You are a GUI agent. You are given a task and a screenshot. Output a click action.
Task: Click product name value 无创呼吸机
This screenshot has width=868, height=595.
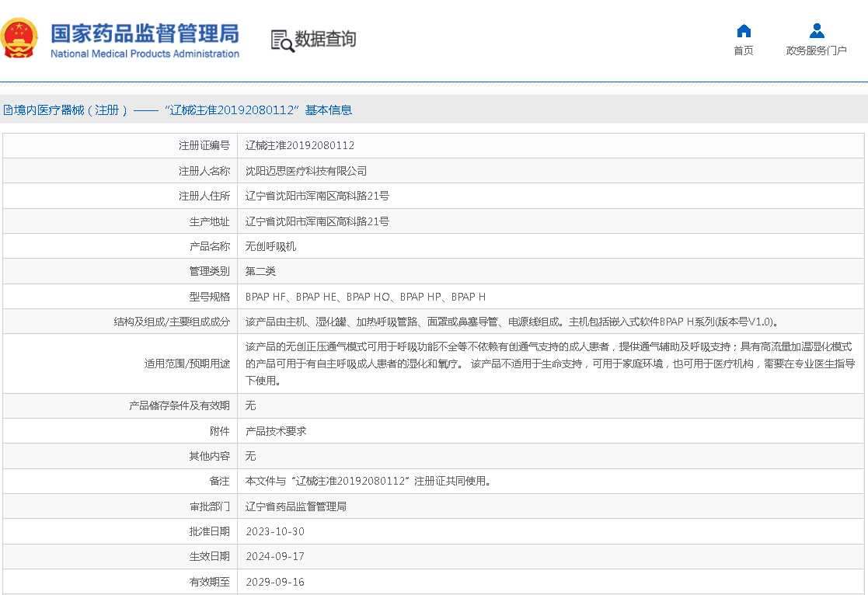[270, 246]
